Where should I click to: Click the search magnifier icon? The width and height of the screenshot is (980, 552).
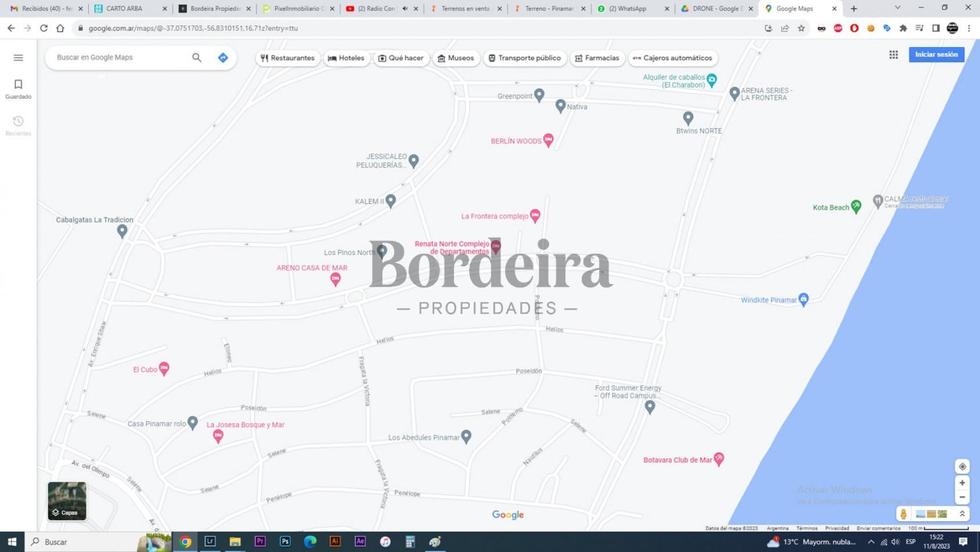(x=197, y=58)
